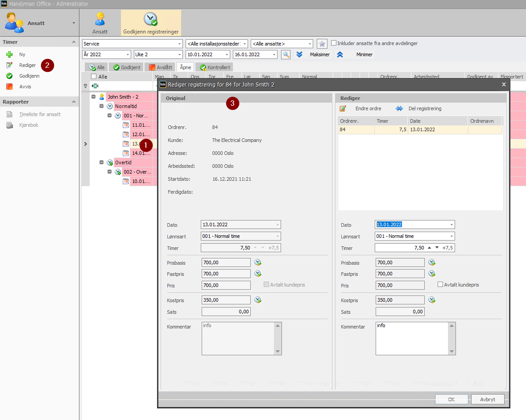Screen dimensions: 526x420
Task: Check the Alle checkbox in list header
Action: pos(94,77)
